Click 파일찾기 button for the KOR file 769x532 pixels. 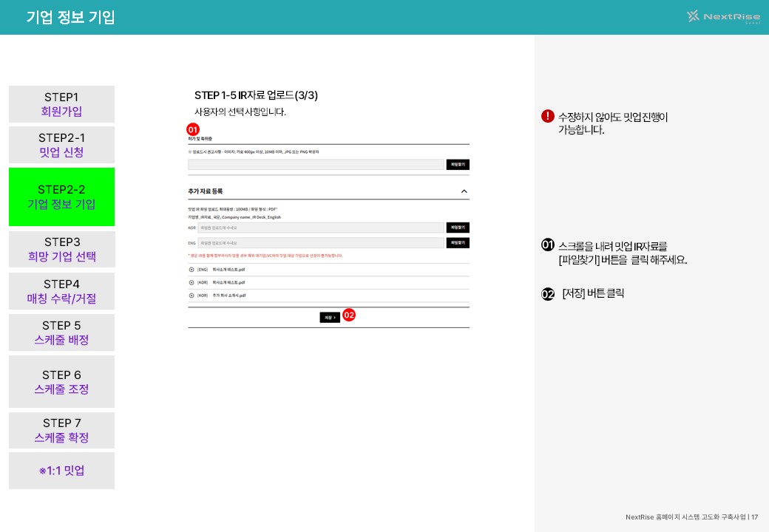(458, 228)
